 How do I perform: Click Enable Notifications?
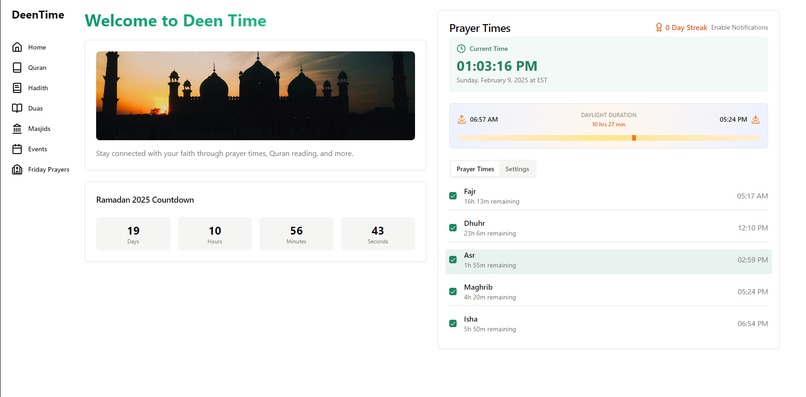coord(739,28)
